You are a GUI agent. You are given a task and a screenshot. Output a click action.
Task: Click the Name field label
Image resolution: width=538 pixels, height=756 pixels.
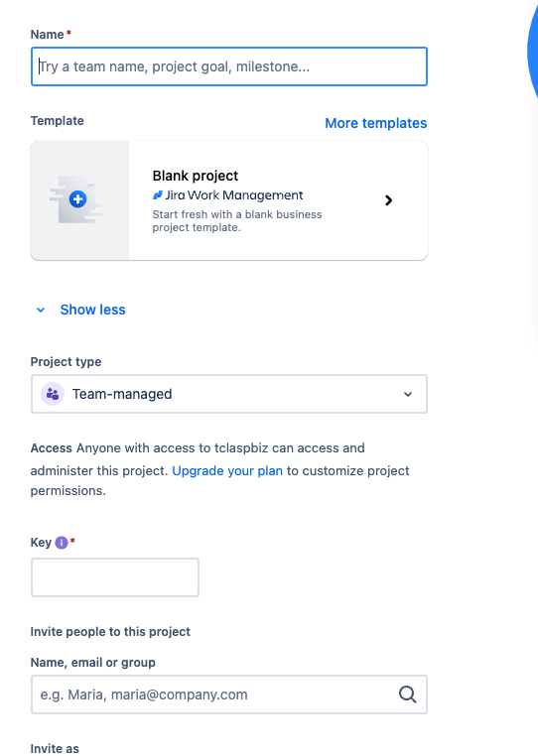point(48,35)
